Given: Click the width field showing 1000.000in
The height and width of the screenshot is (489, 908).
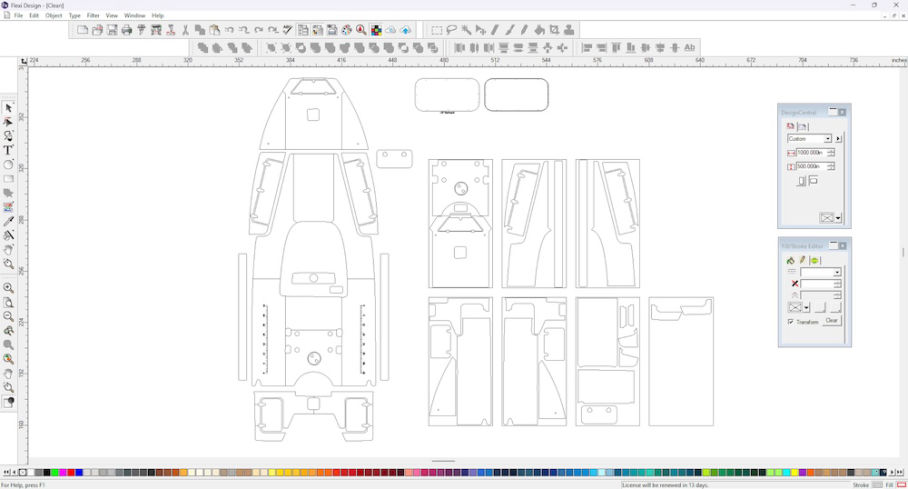Looking at the screenshot, I should (809, 153).
